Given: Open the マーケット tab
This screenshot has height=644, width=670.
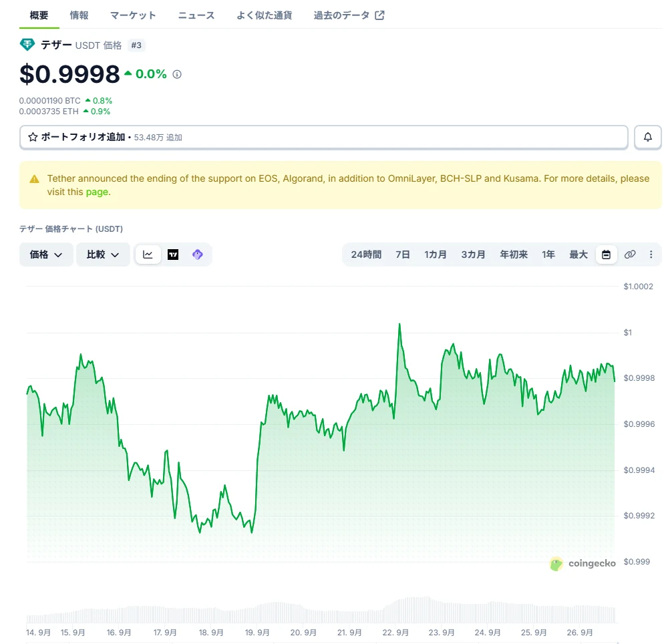Looking at the screenshot, I should [x=133, y=15].
